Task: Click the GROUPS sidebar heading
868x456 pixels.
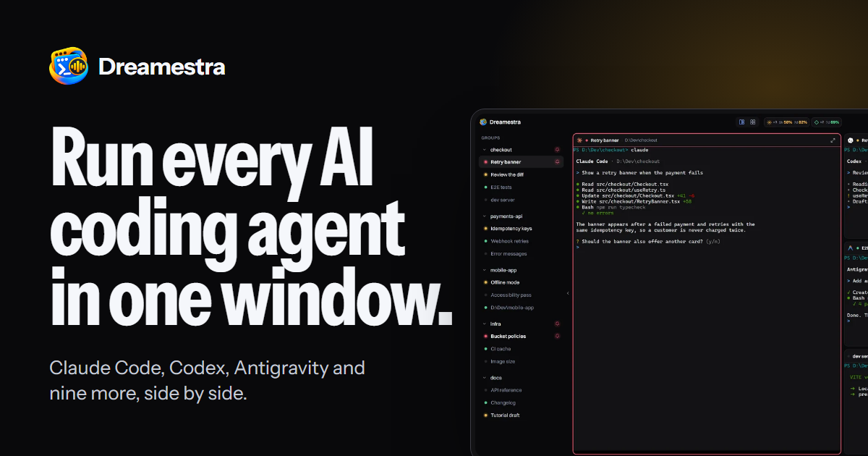Action: pyautogui.click(x=490, y=138)
